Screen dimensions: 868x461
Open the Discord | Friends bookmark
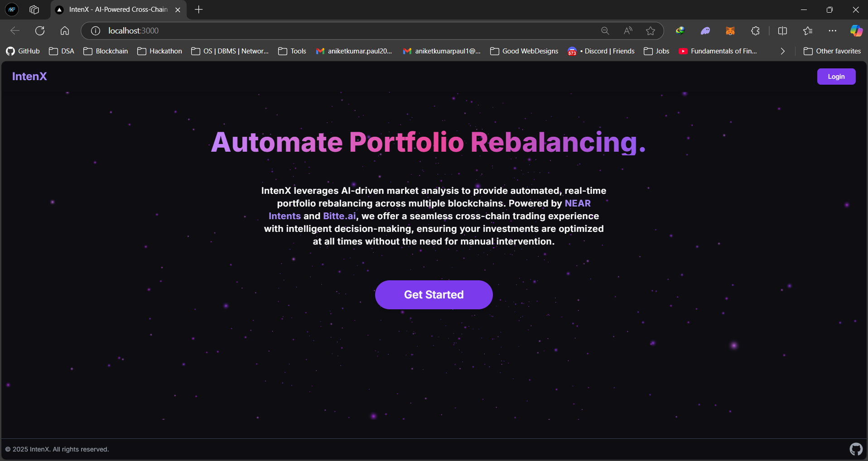click(601, 51)
